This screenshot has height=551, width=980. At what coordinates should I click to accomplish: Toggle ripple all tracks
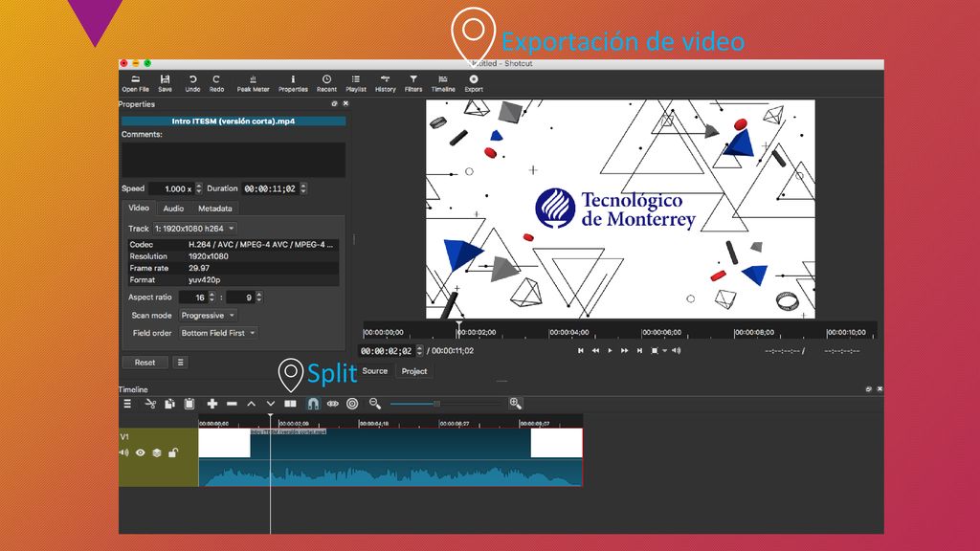352,405
